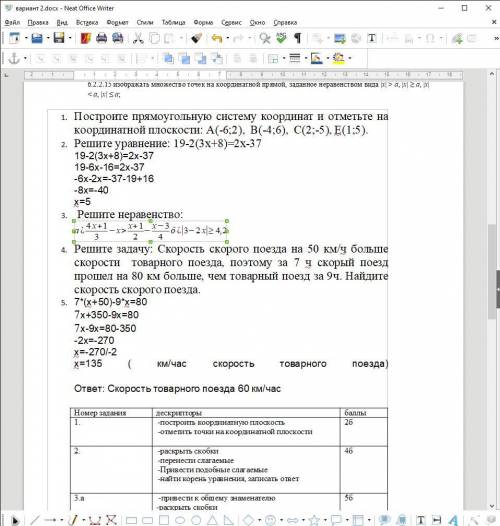The width and height of the screenshot is (500, 526).
Task: Close document with menu bar X
Action: [494, 22]
